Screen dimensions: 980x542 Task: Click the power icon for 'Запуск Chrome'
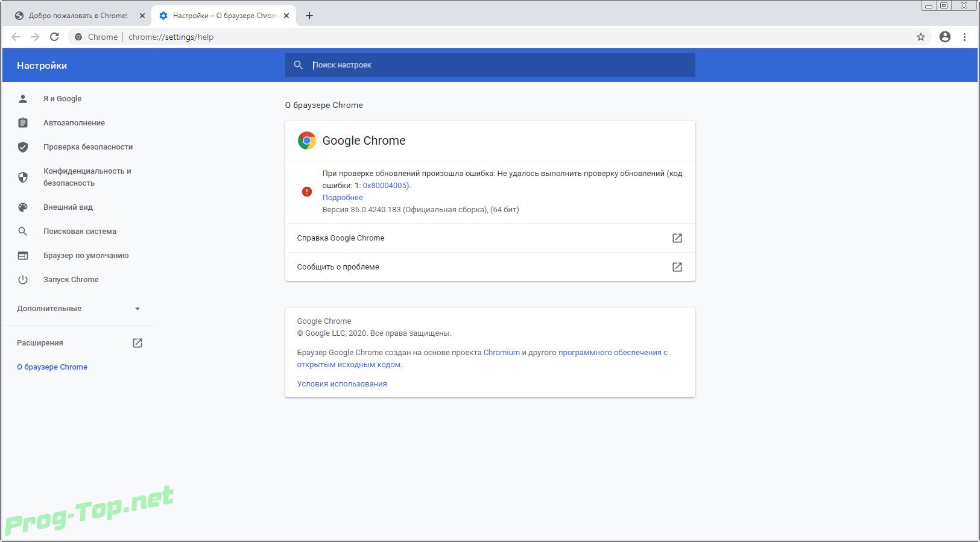click(23, 279)
